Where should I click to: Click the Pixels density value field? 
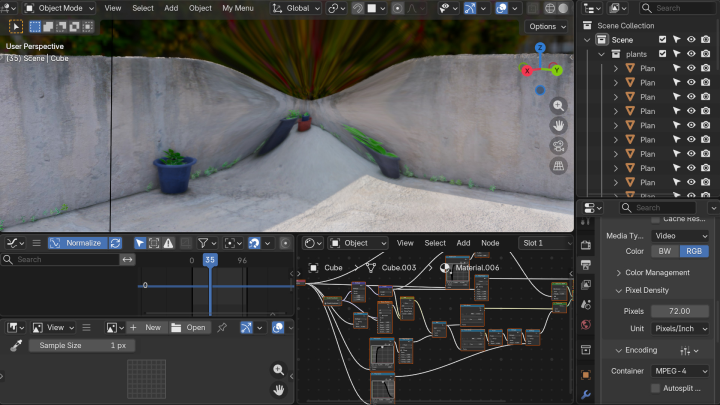click(x=679, y=311)
